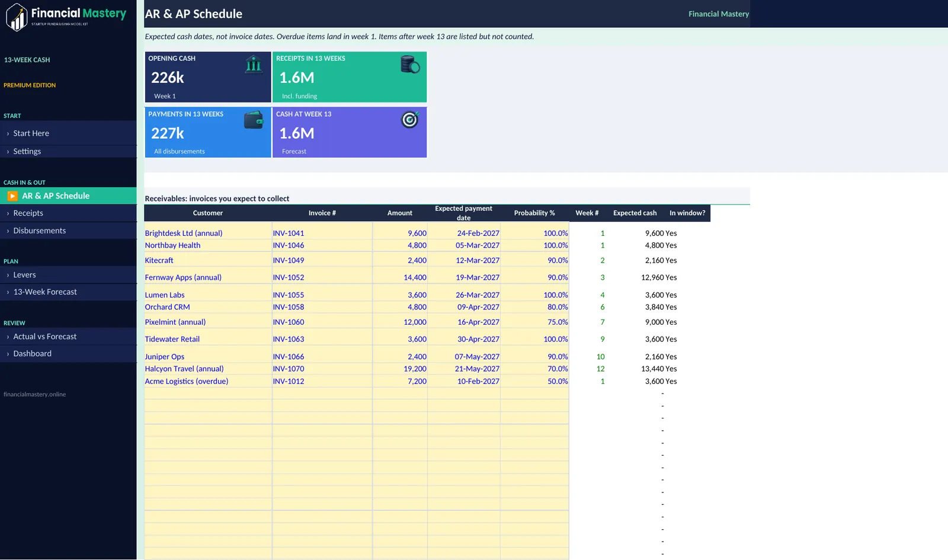Click the 12,960 expected cash value

coord(652,277)
